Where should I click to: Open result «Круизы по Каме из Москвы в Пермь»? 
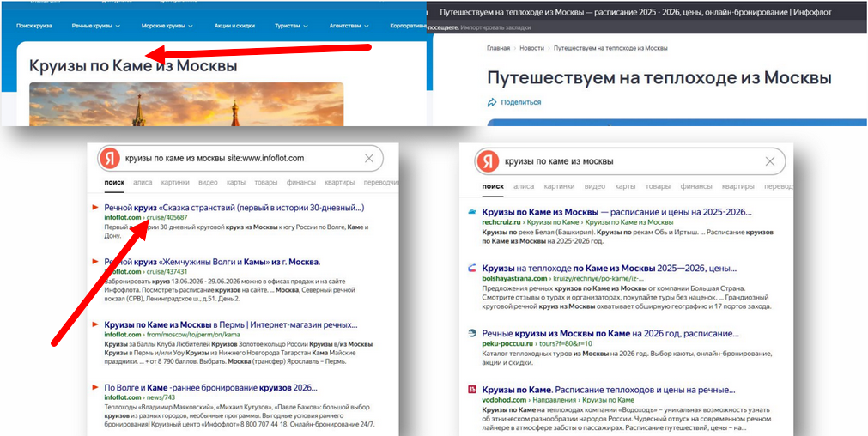pos(231,324)
